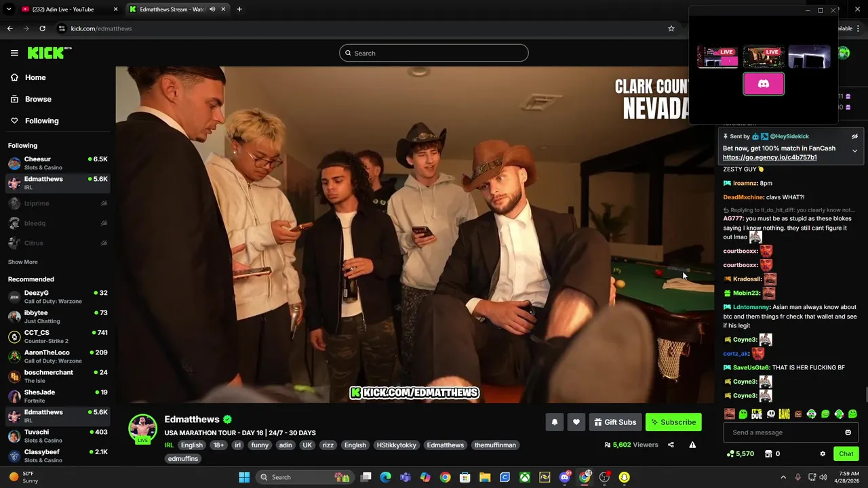Hide the pinned HeySidekick message

854,136
